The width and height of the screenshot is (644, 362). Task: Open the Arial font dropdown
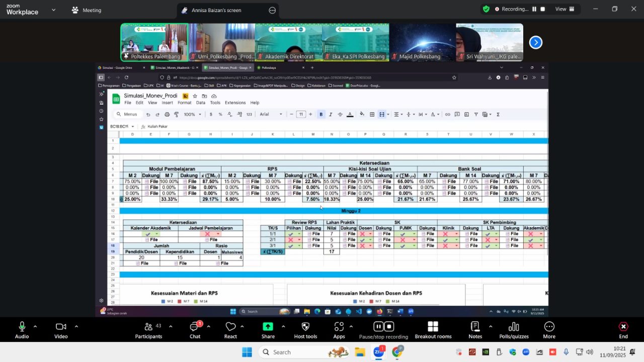point(271,115)
